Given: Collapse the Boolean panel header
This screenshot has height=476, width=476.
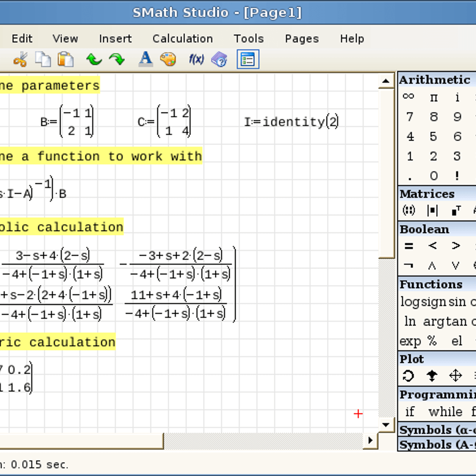Looking at the screenshot, I should click(x=437, y=229).
